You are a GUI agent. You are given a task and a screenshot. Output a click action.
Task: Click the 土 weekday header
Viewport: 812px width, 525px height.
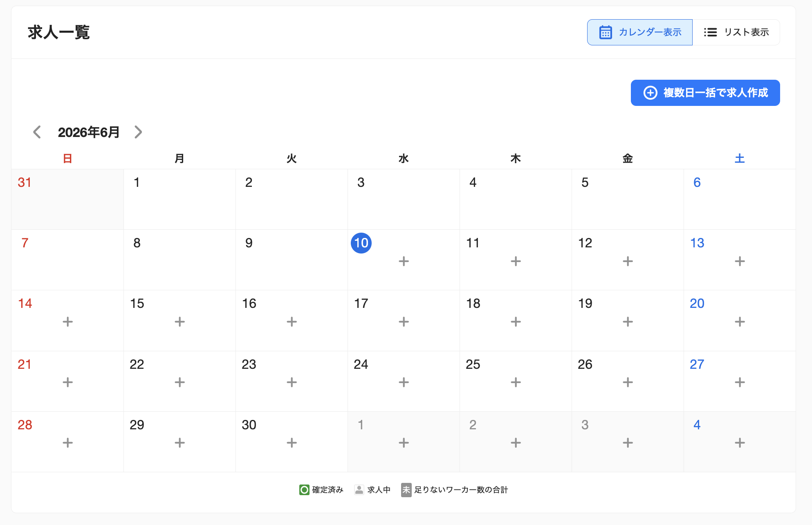point(740,158)
